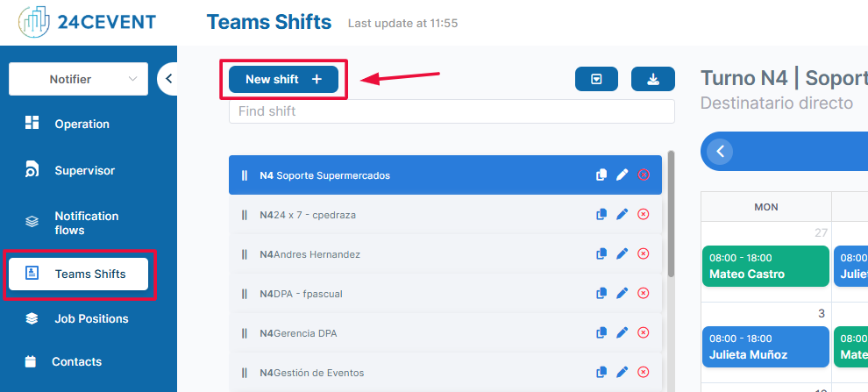The image size is (868, 392).
Task: Delete the N4 Andres Hernandez shift
Action: click(643, 254)
